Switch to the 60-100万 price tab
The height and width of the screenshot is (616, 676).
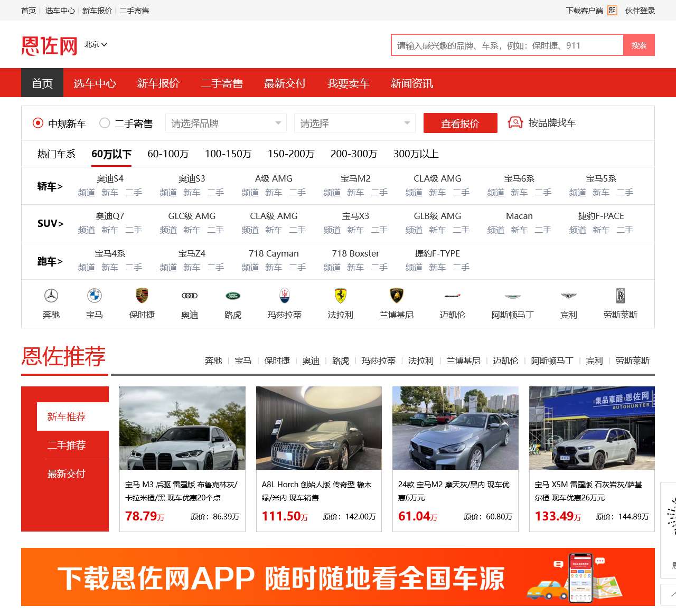(168, 154)
